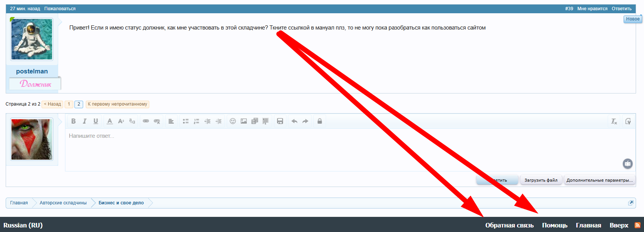Jump 'К первому непрочитанному' message
The image size is (644, 232).
(118, 104)
